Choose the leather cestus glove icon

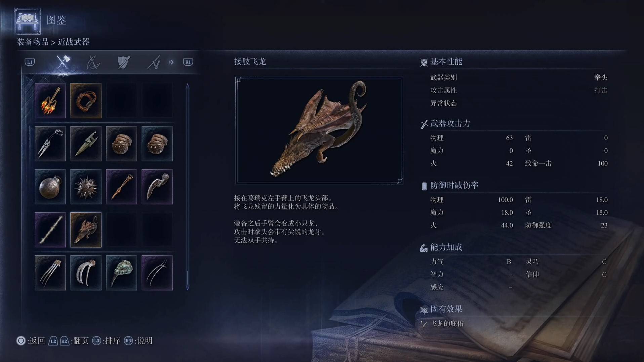121,144
